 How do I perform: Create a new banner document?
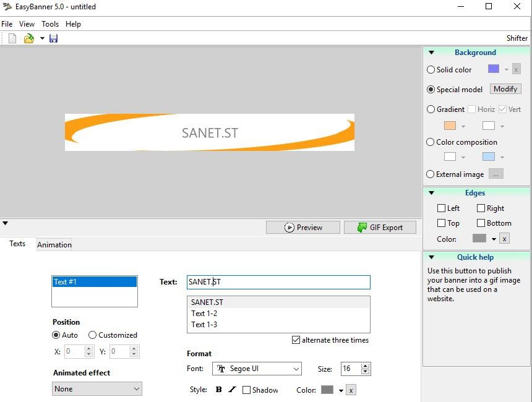point(12,38)
